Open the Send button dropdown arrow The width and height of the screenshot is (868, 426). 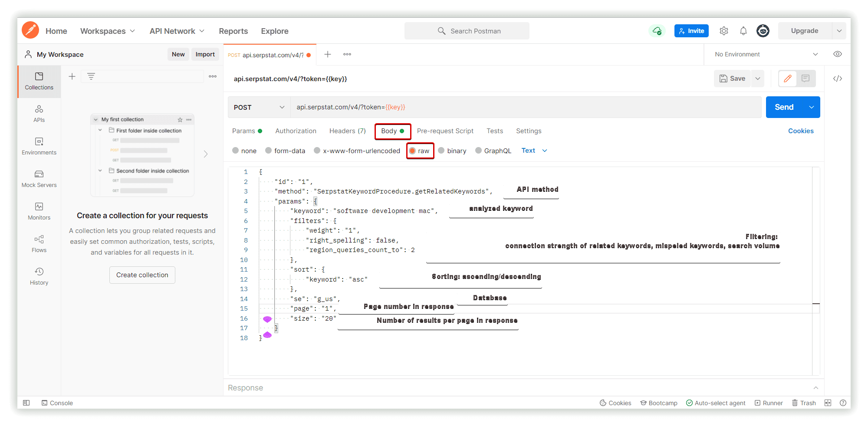click(x=811, y=107)
